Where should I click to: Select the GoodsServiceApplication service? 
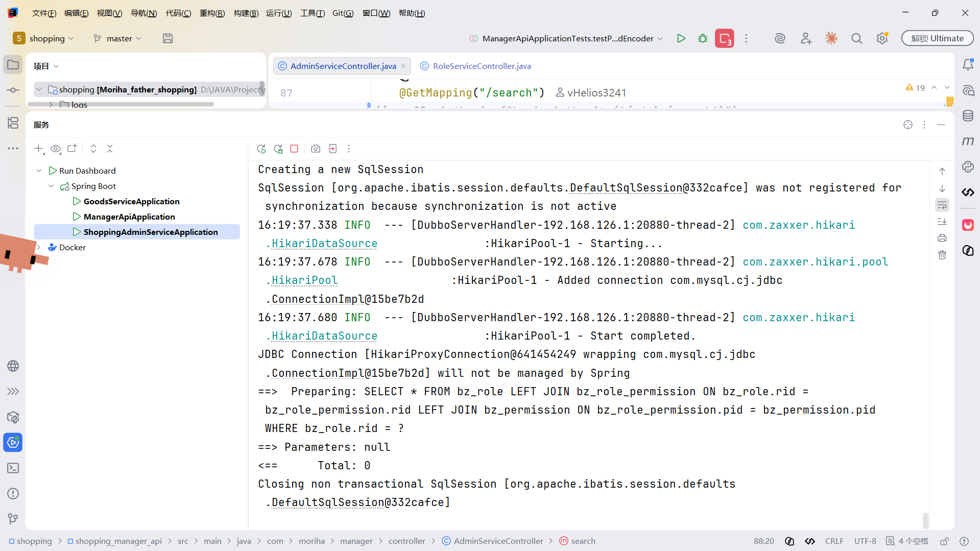click(x=131, y=201)
